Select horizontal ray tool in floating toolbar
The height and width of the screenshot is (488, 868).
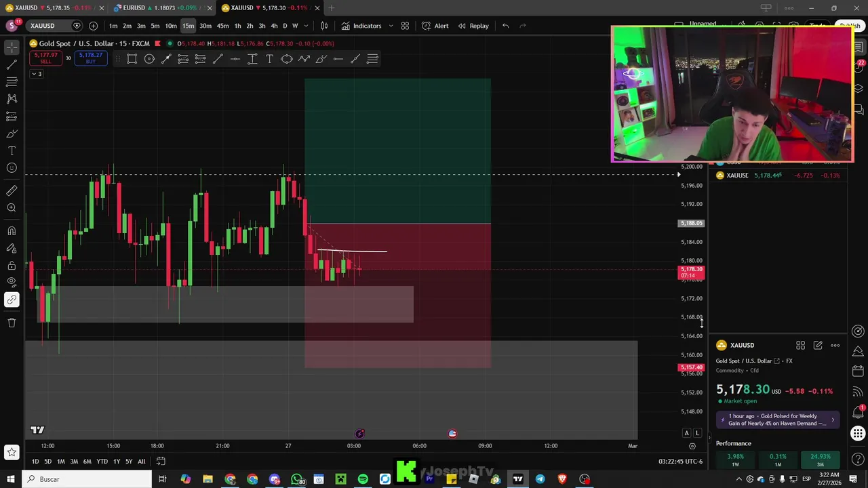click(x=338, y=59)
